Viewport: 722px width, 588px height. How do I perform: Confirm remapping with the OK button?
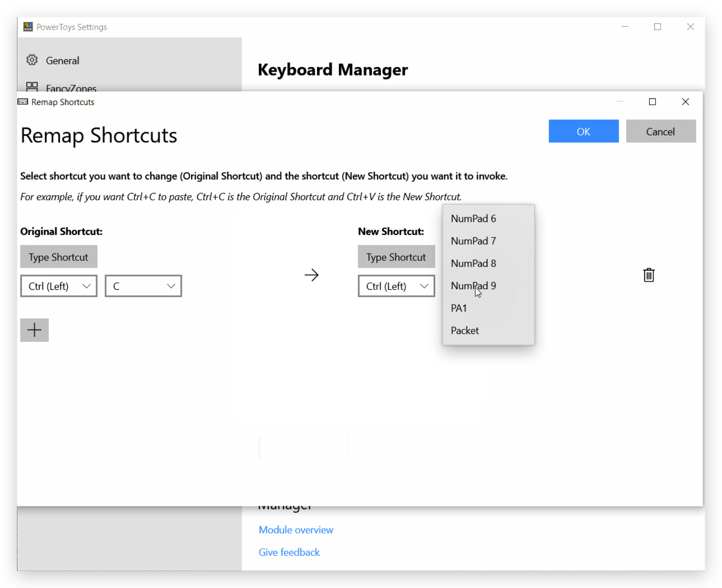click(x=583, y=131)
